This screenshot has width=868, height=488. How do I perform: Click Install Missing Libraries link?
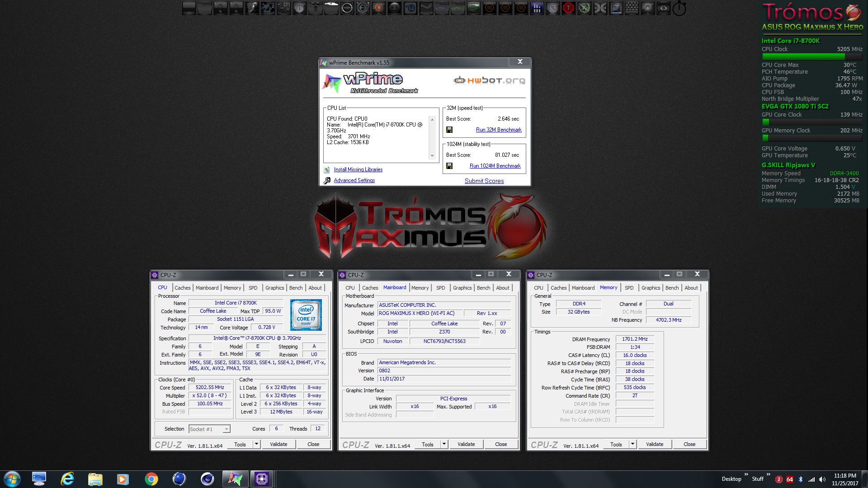click(x=358, y=169)
